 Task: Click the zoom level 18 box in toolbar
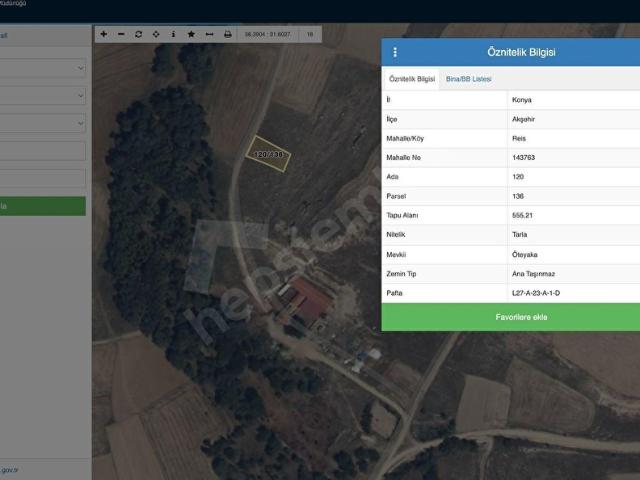point(310,34)
